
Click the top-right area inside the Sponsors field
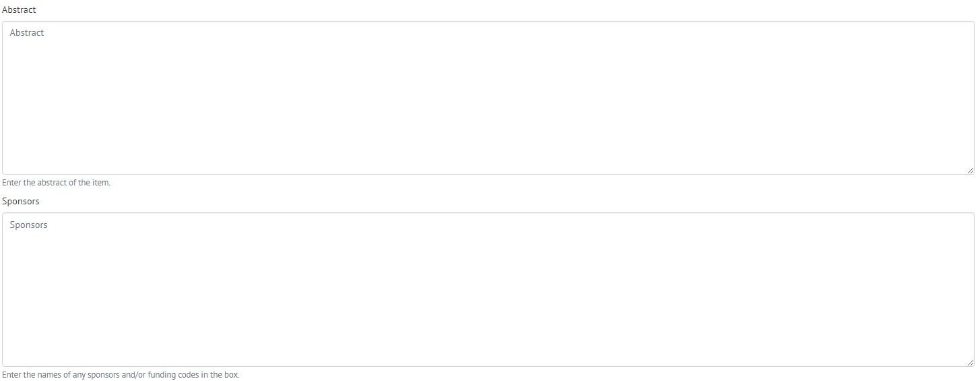pyautogui.click(x=943, y=226)
